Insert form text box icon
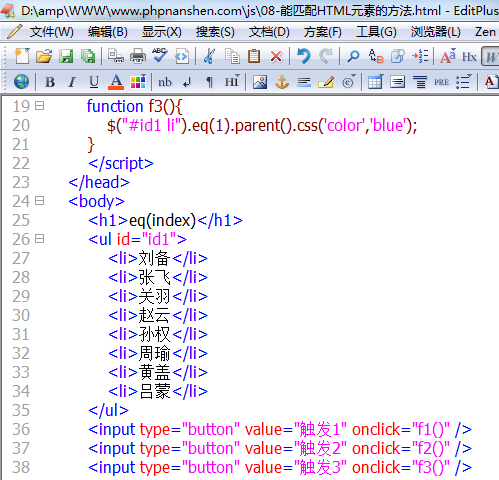 pyautogui.click(x=397, y=82)
